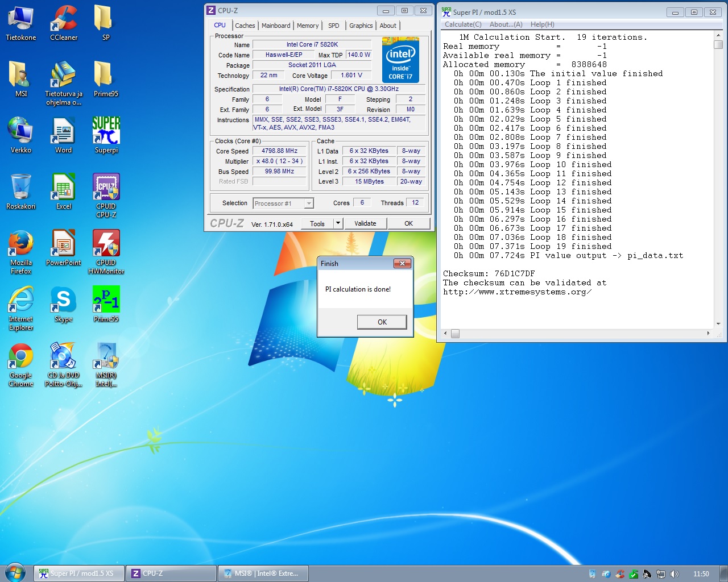The width and height of the screenshot is (728, 582).
Task: Click OK in the Finish dialog
Action: pos(382,322)
